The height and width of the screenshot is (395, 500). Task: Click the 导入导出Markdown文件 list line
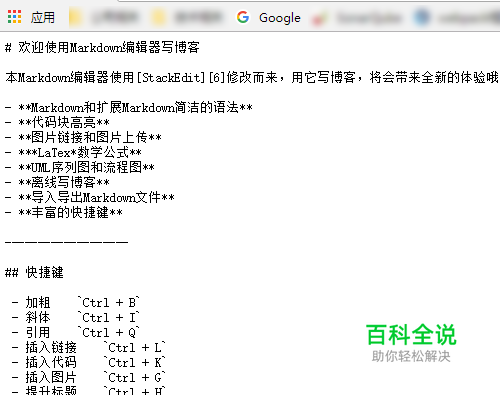(x=90, y=198)
